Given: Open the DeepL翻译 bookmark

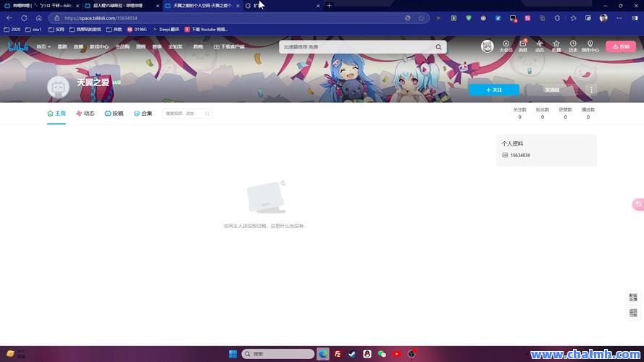Looking at the screenshot, I should coord(166,30).
